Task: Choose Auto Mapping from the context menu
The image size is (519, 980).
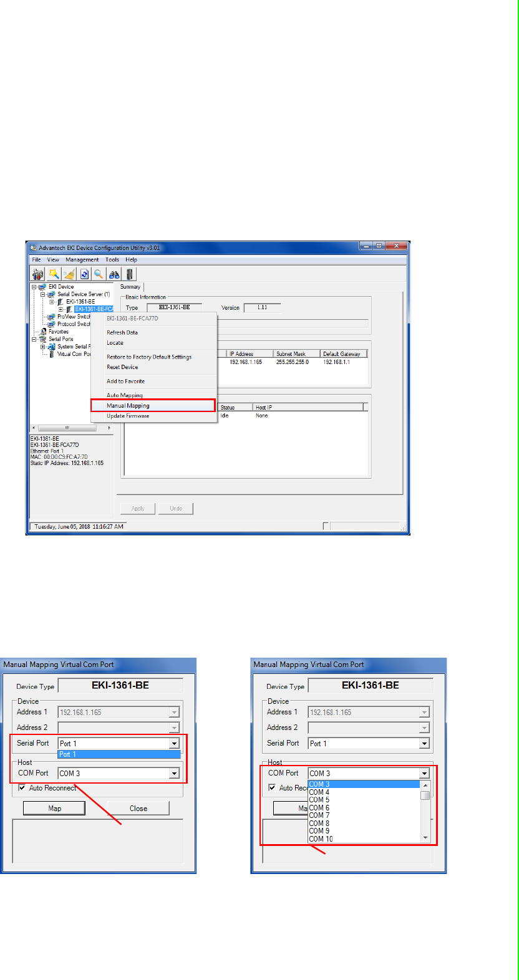Action: (x=153, y=395)
